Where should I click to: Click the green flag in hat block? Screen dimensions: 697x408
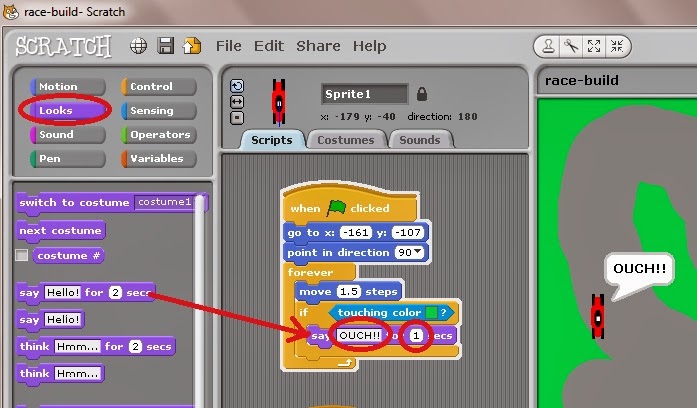pos(336,208)
